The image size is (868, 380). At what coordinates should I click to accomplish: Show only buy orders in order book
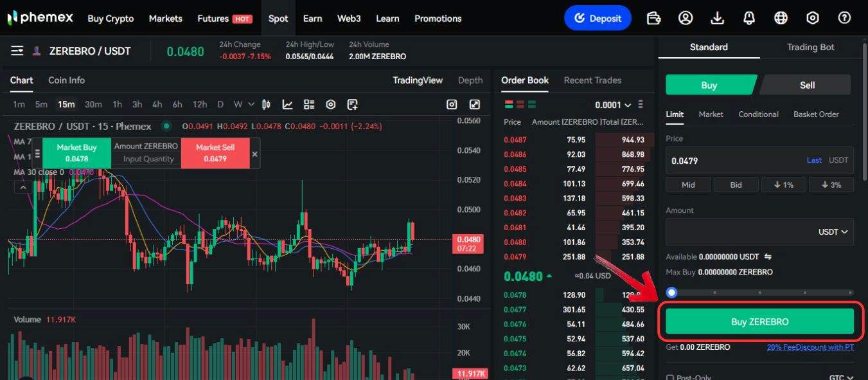532,104
